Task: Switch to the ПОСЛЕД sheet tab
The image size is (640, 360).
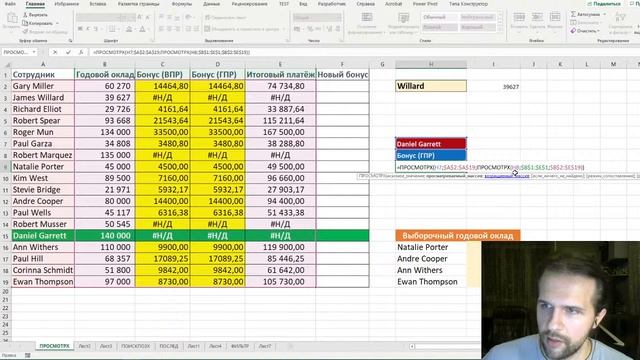Action: pyautogui.click(x=169, y=346)
